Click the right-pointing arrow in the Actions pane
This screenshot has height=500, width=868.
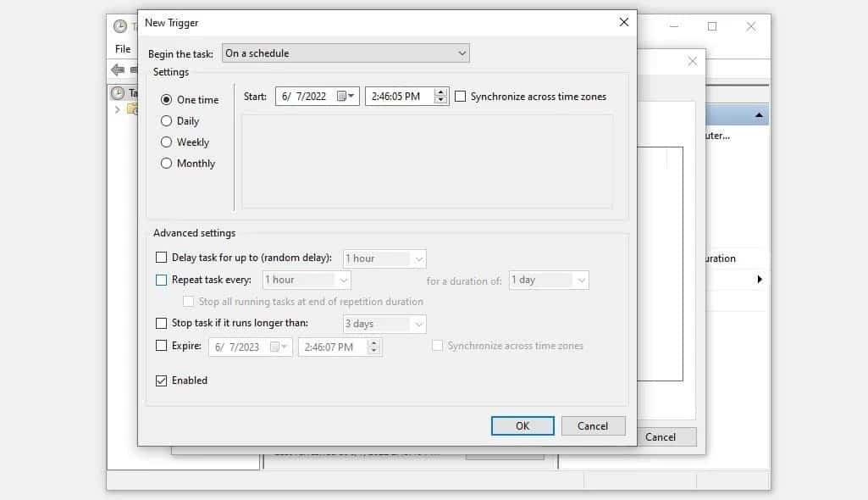pyautogui.click(x=760, y=279)
